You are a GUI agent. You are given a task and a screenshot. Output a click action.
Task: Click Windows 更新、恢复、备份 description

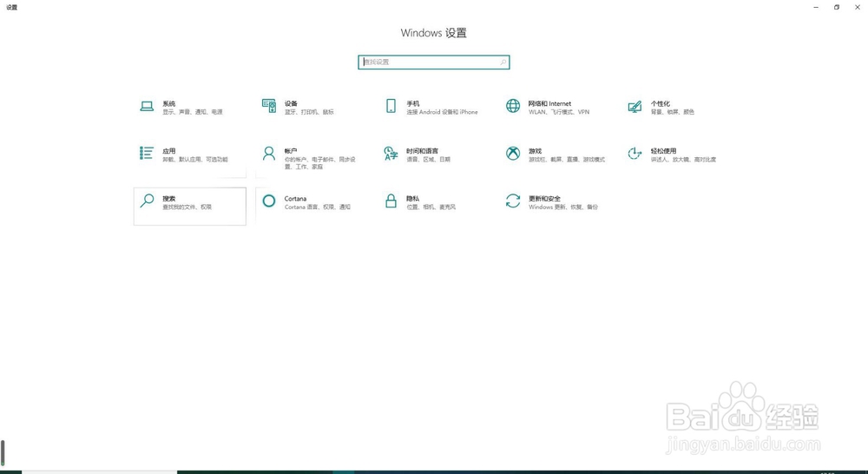tap(563, 207)
